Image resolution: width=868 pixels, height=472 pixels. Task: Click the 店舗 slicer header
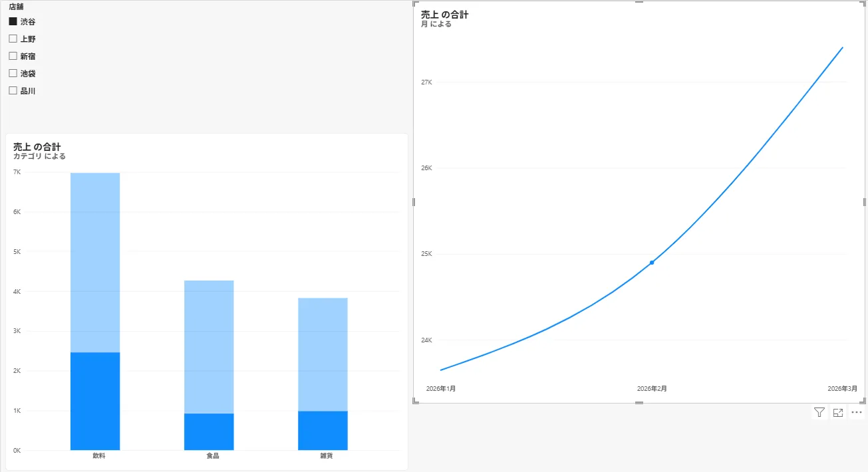17,7
